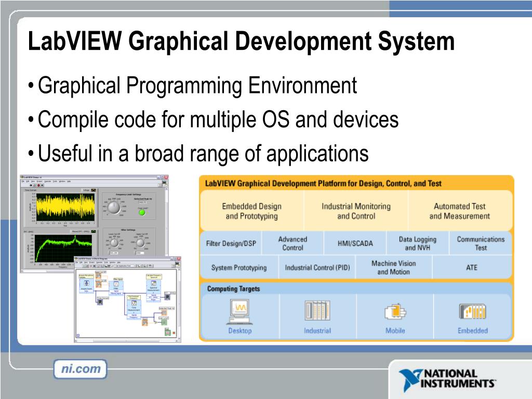Viewport: 532px width, 399px height.
Task: Click the Acquire Sound Express VI node
Action: point(87,286)
